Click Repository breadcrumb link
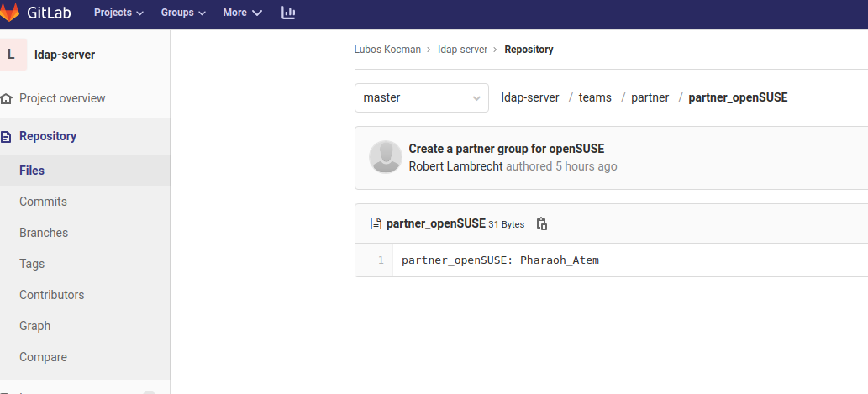This screenshot has width=868, height=394. point(529,50)
